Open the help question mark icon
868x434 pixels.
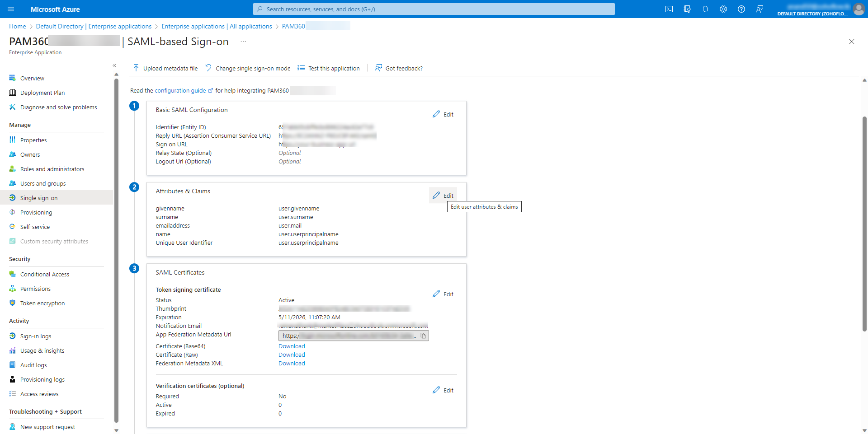click(741, 9)
